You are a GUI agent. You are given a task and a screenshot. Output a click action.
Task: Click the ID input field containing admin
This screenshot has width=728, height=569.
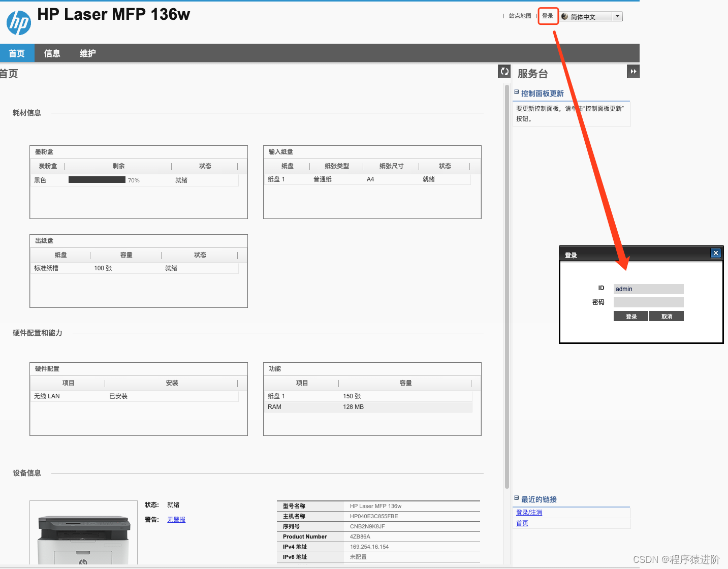point(649,289)
